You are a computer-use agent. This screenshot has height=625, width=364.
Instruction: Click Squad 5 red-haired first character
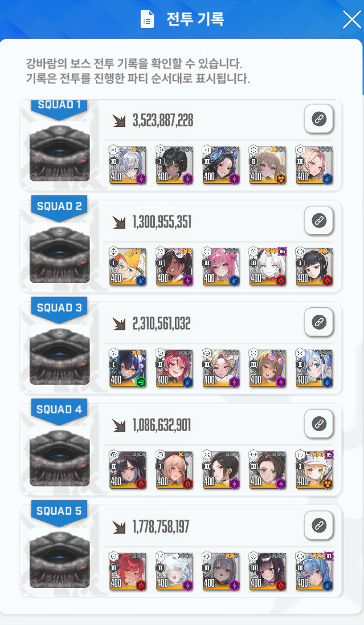click(128, 571)
